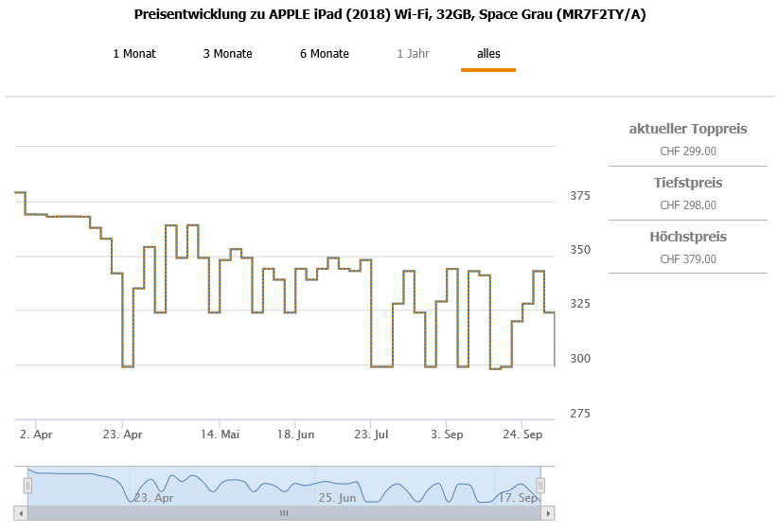Click the 'Tiefstpreis' label
778x532 pixels.
pos(688,183)
